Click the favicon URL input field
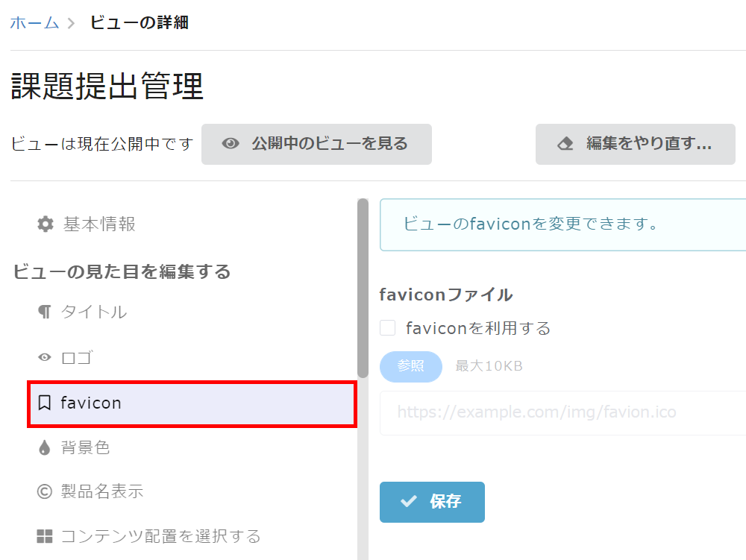The height and width of the screenshot is (560, 746). tap(562, 412)
